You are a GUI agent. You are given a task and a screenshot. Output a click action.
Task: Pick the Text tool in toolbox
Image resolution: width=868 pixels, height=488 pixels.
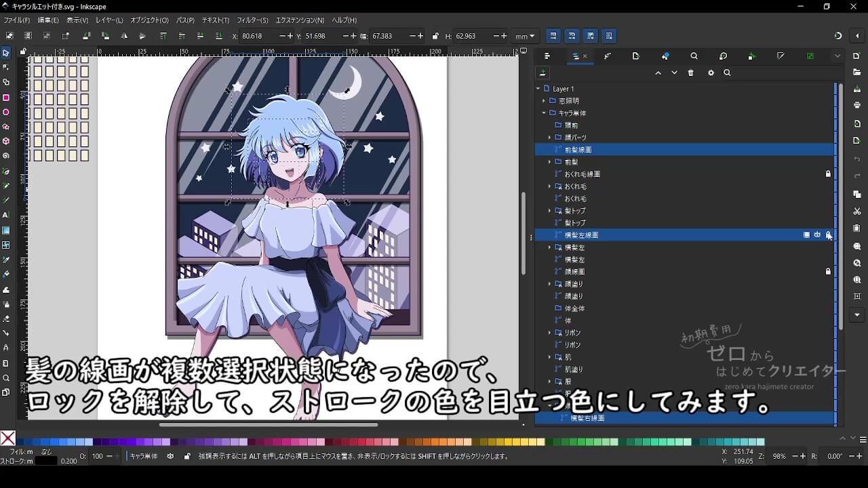tap(6, 215)
